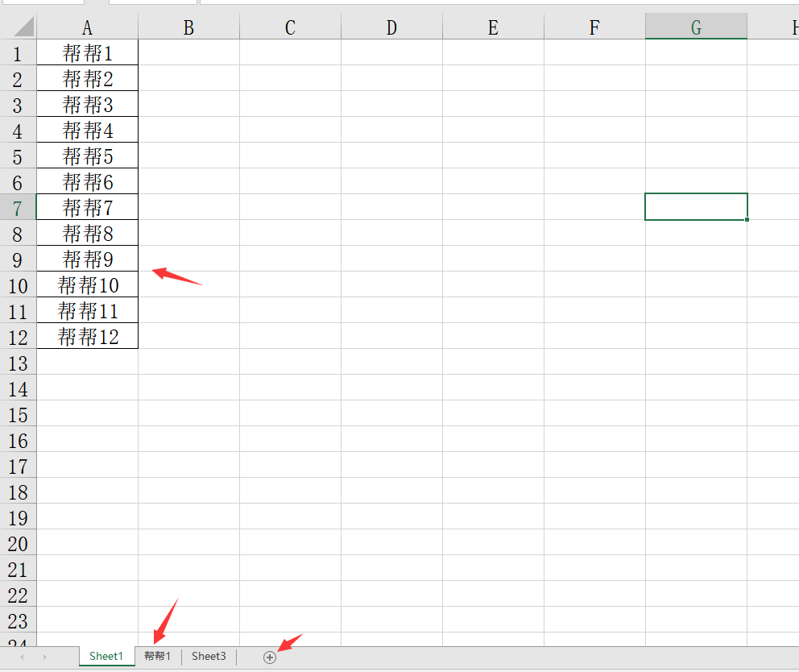Screen dimensions: 799x672
Task: Select column G header
Action: (x=696, y=27)
